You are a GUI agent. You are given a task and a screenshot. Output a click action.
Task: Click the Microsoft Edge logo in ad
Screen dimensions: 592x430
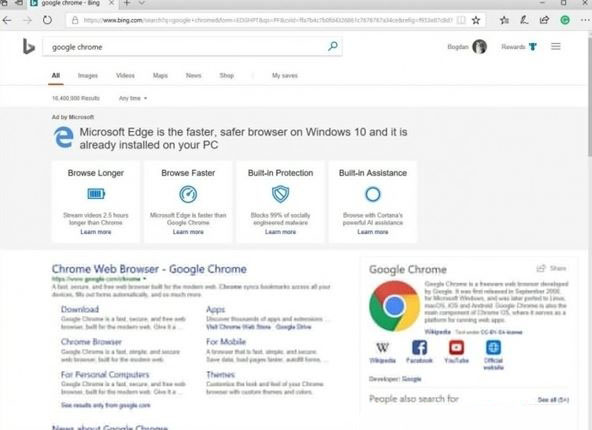pos(63,137)
